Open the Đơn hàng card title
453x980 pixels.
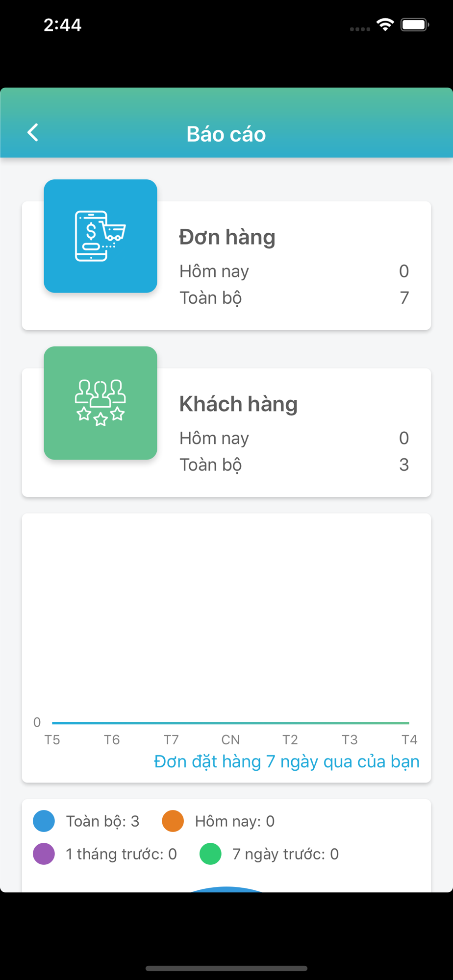(227, 237)
